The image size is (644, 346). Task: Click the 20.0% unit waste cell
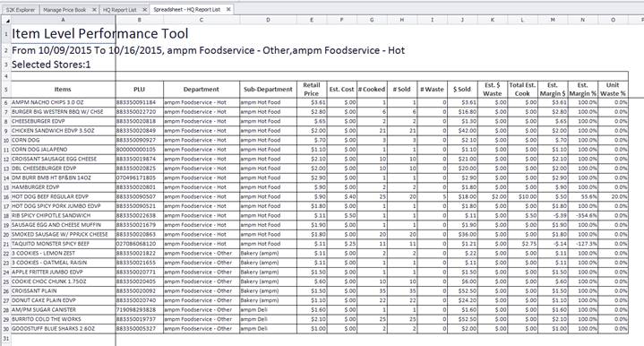click(613, 197)
